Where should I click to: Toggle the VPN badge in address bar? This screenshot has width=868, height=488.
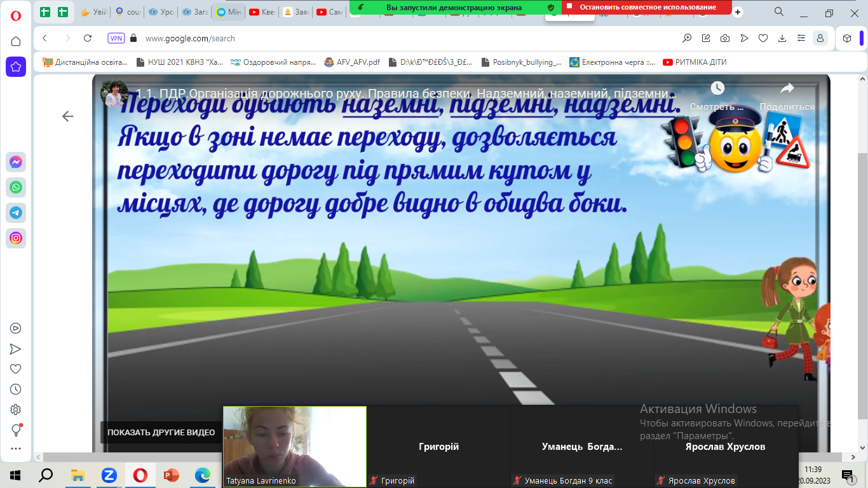click(x=116, y=38)
